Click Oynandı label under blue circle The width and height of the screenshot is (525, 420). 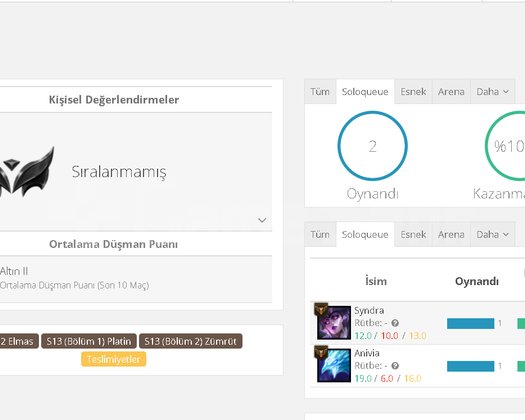(x=373, y=194)
